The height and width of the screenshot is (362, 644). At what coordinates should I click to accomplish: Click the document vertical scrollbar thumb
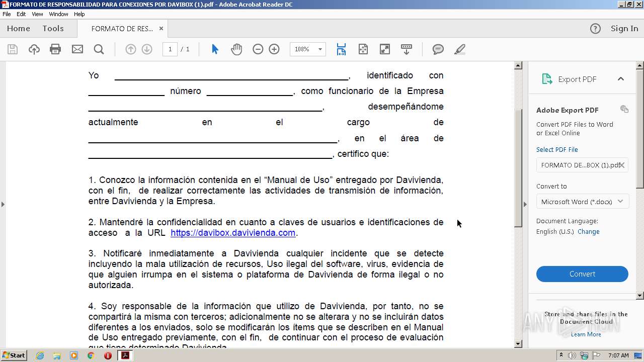518,168
